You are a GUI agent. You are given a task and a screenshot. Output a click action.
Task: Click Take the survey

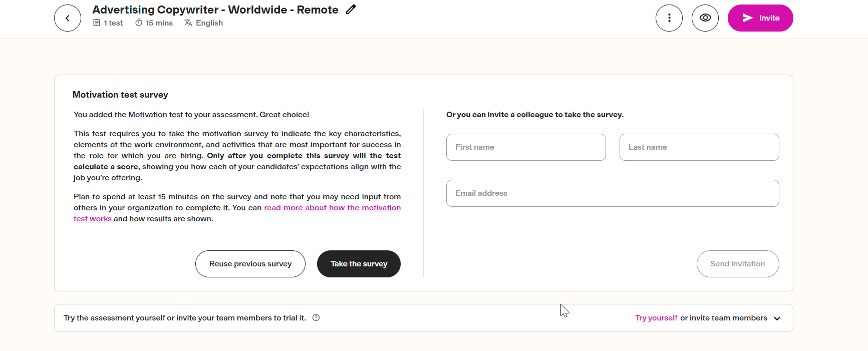coord(359,264)
